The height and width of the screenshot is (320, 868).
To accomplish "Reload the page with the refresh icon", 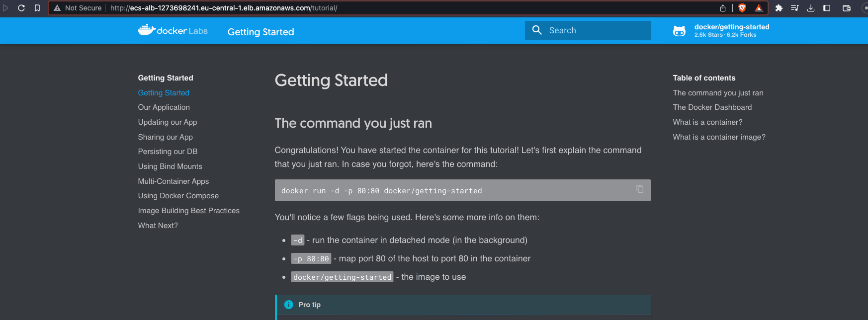I will pos(21,8).
